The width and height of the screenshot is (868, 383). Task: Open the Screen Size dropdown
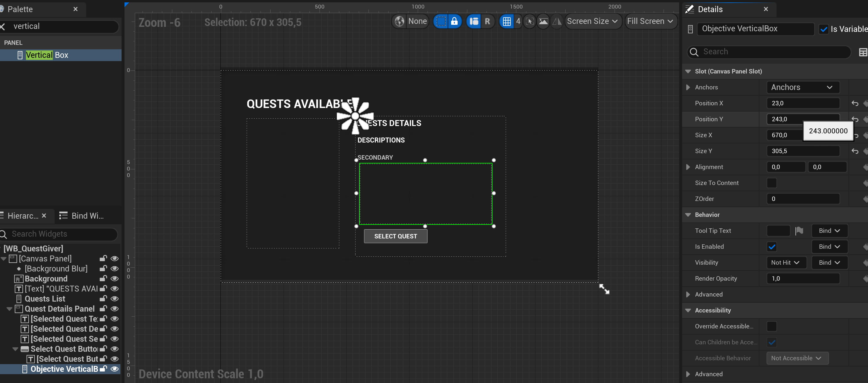click(x=592, y=21)
